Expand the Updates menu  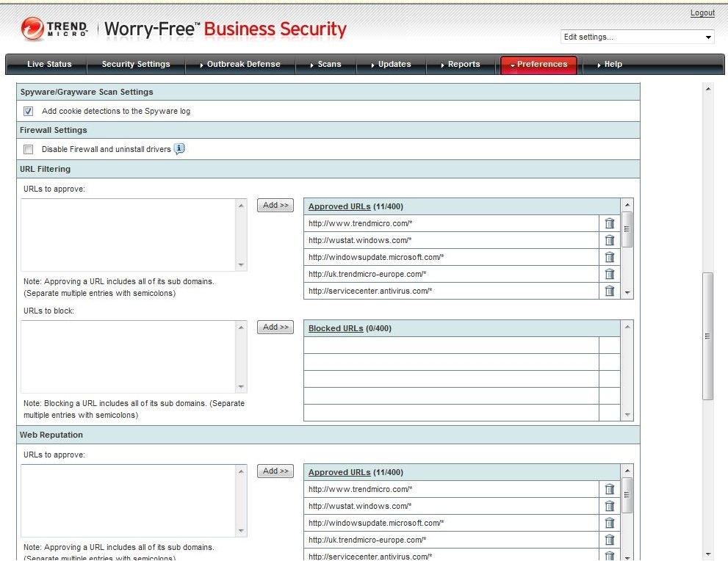click(x=391, y=64)
